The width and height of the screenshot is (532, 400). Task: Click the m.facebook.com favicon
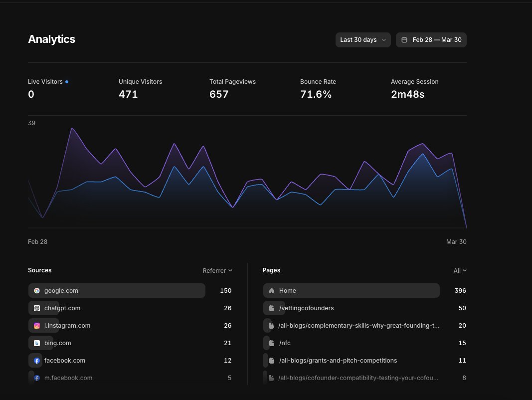[x=37, y=378]
